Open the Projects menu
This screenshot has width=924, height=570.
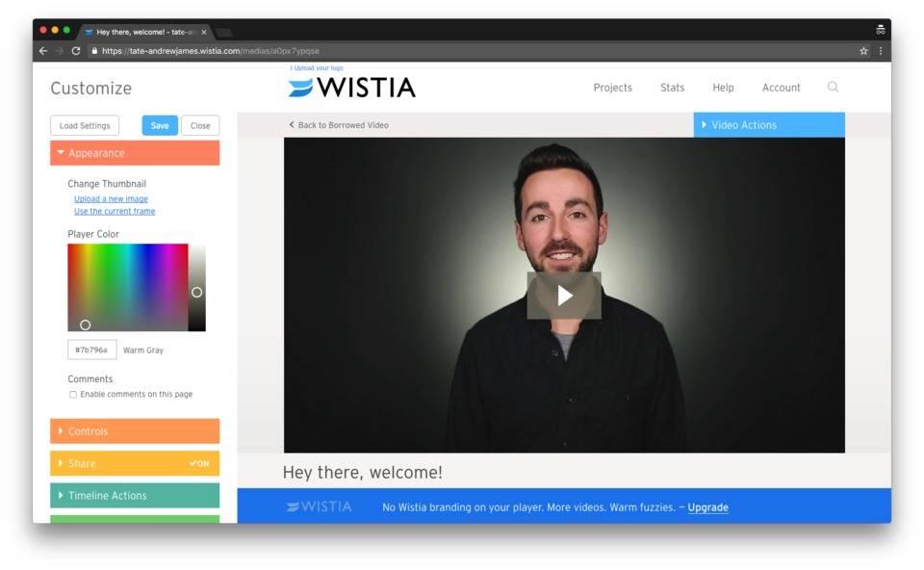pyautogui.click(x=613, y=88)
